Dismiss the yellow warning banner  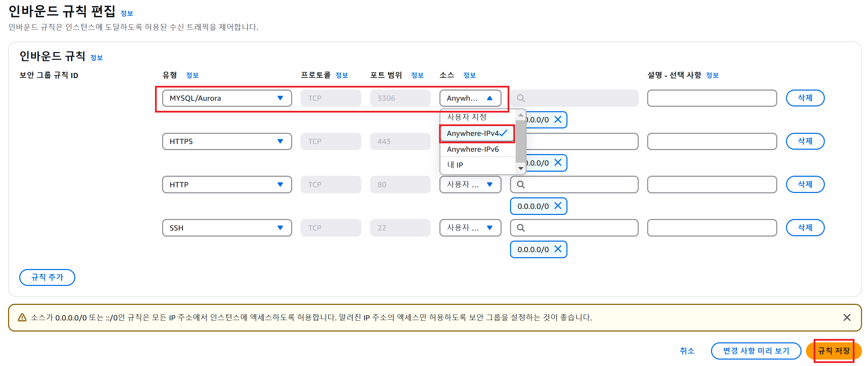(x=847, y=317)
